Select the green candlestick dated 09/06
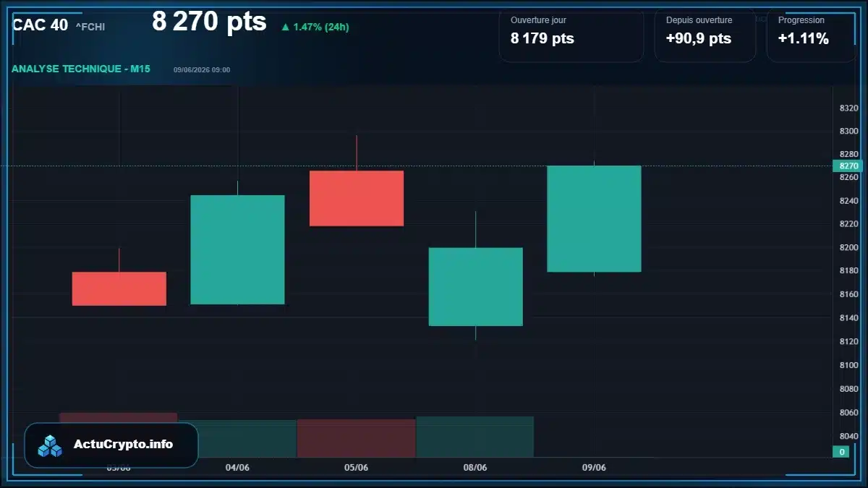The image size is (868, 488). pyautogui.click(x=594, y=219)
